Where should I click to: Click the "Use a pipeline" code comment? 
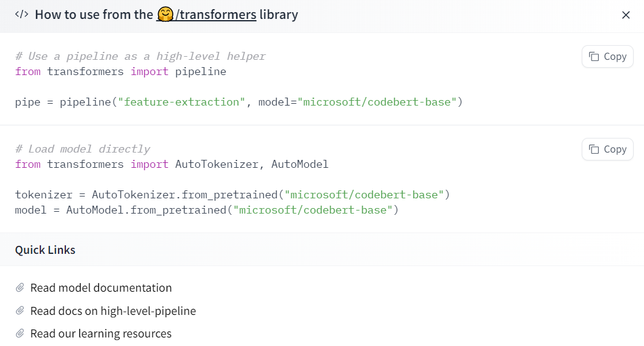[140, 56]
